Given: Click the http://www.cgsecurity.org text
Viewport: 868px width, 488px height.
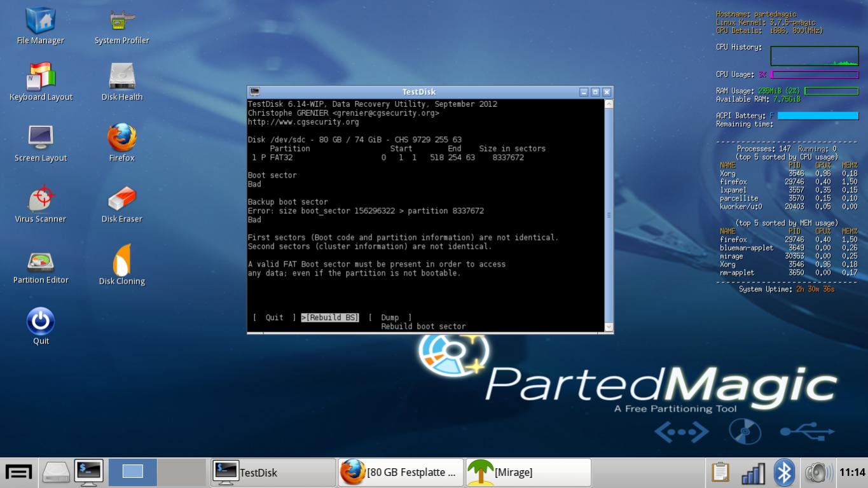Looking at the screenshot, I should 303,122.
